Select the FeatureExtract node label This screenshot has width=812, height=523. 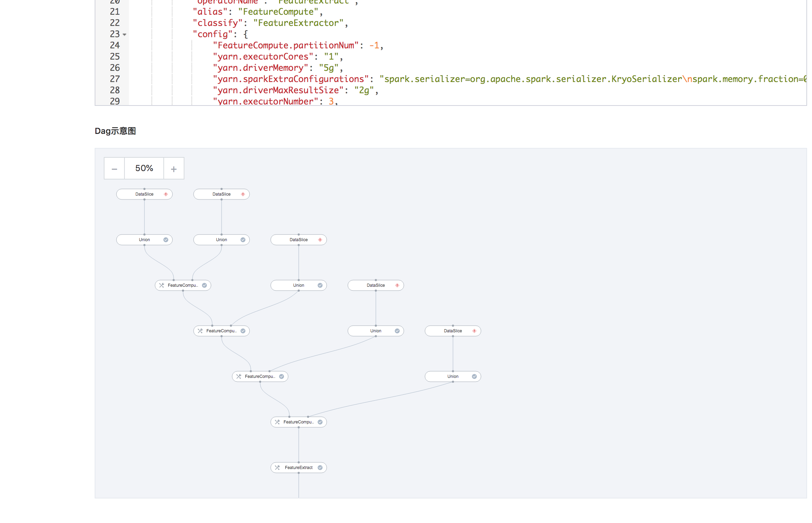click(x=299, y=468)
